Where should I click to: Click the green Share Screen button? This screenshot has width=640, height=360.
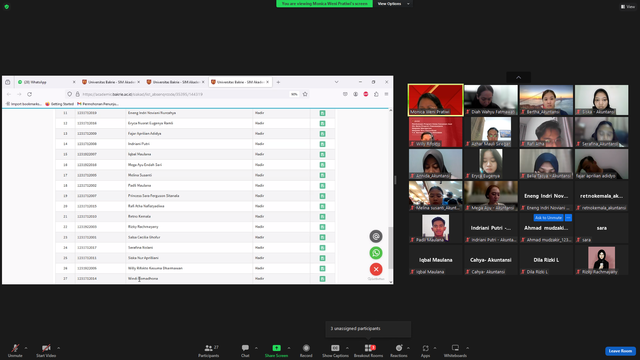point(276,350)
